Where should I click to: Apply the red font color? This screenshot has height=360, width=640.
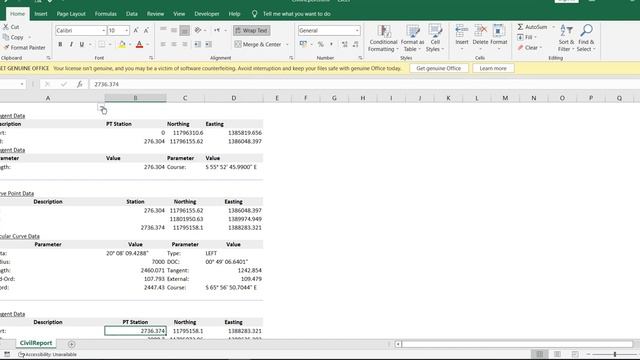click(140, 44)
